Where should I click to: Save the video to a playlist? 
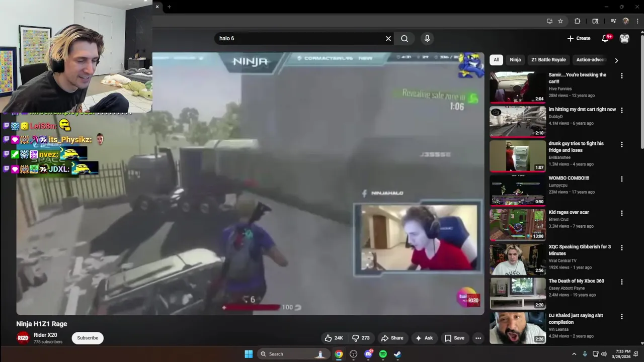pyautogui.click(x=454, y=338)
